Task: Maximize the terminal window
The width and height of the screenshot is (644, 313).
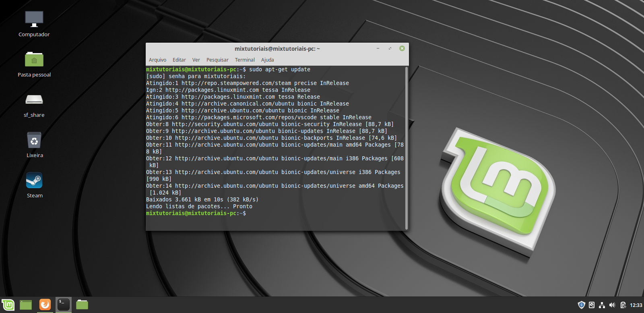Action: coord(390,48)
